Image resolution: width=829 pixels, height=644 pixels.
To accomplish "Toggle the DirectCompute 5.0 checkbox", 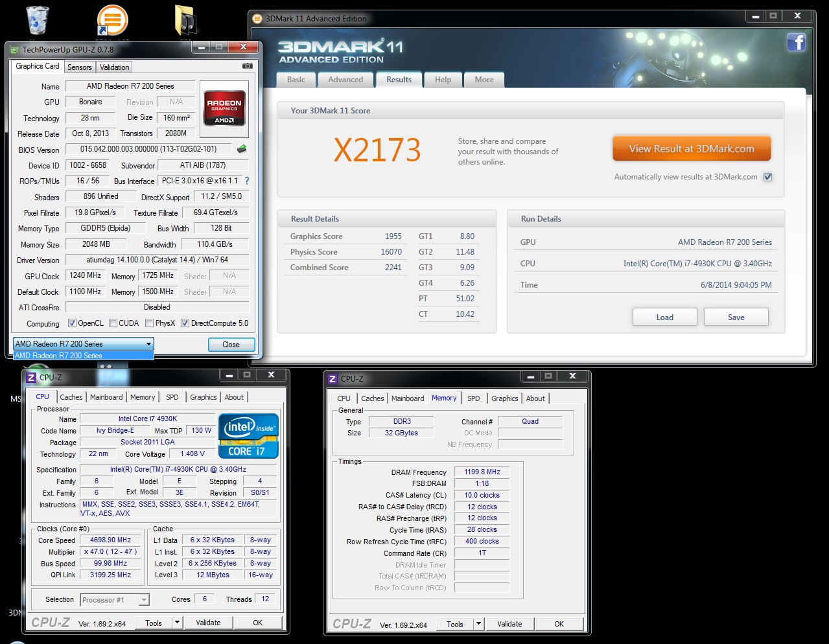I will pyautogui.click(x=185, y=323).
